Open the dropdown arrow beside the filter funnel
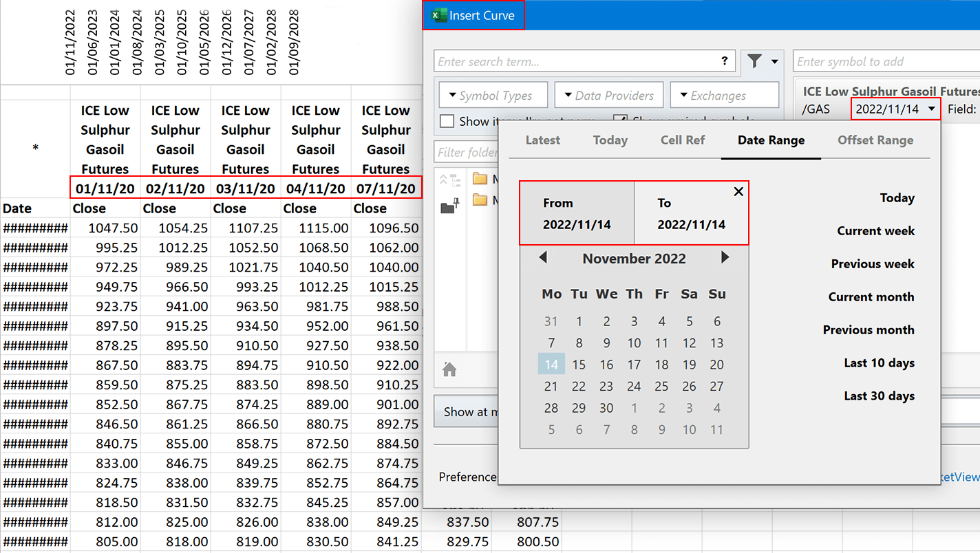The height and width of the screenshot is (553, 980). [x=775, y=61]
